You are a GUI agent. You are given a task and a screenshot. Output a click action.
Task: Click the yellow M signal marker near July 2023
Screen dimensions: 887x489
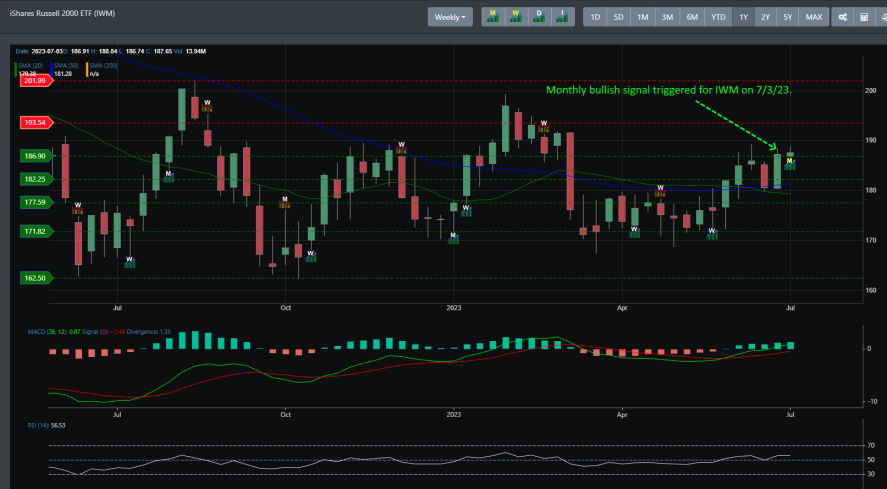790,164
